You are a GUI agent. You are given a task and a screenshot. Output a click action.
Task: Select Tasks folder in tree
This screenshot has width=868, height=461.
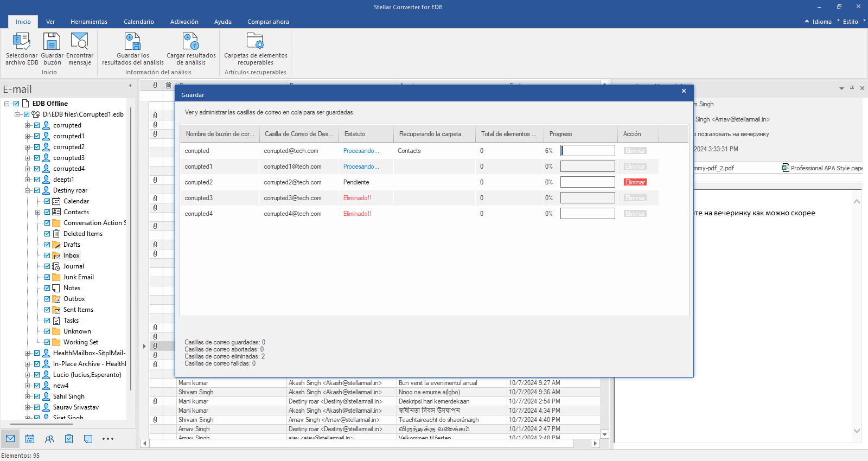(71, 321)
